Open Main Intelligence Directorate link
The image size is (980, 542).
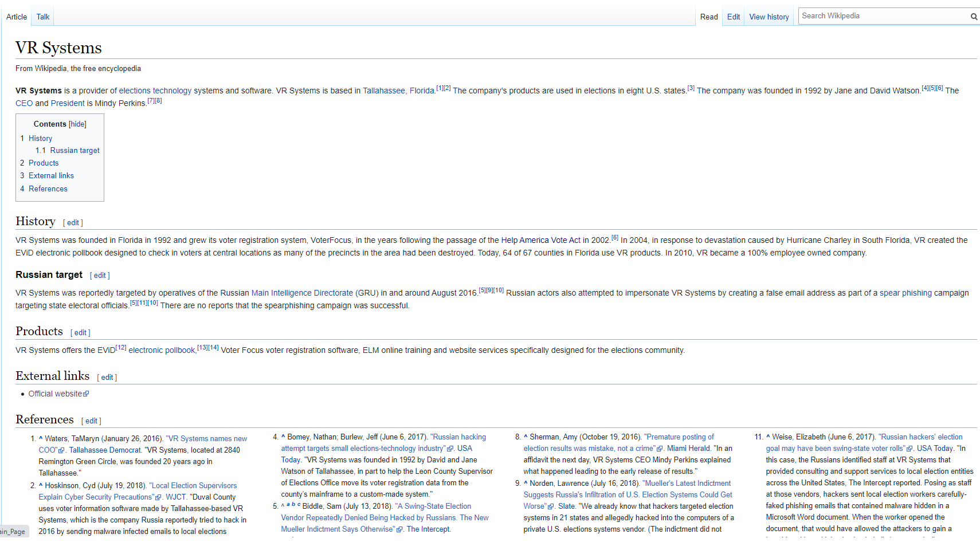point(302,293)
